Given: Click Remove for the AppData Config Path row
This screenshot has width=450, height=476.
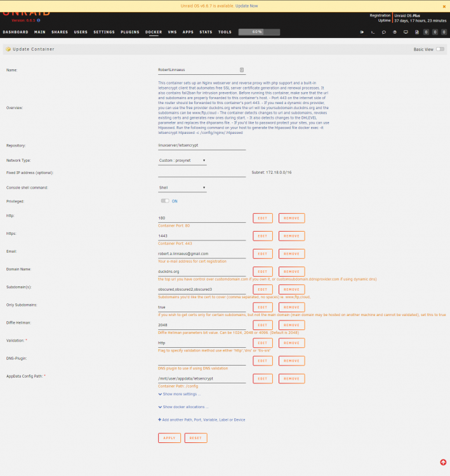Looking at the screenshot, I should click(291, 378).
